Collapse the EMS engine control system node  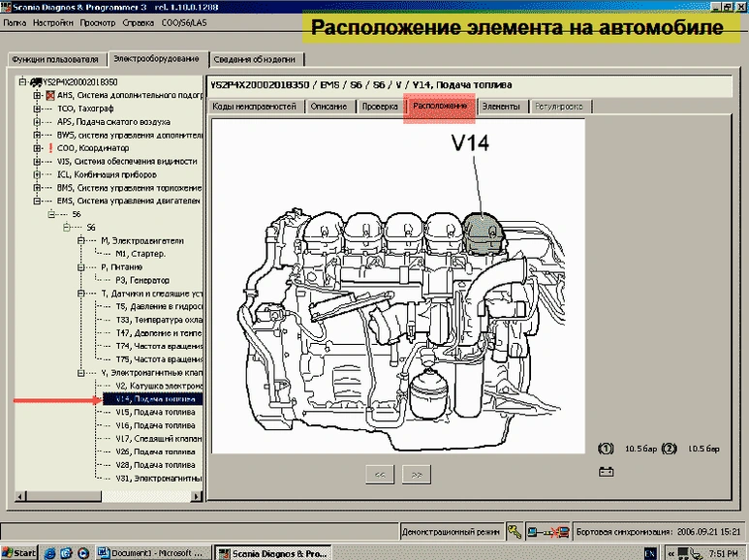click(37, 201)
